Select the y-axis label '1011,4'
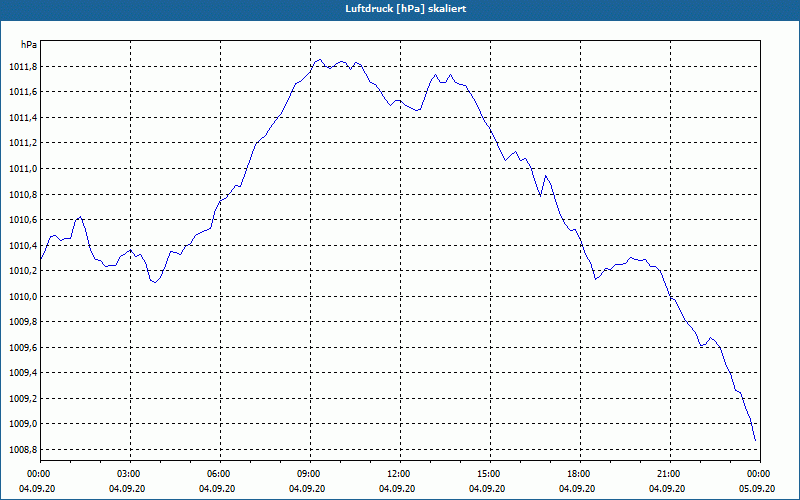The width and height of the screenshot is (800, 500). coord(23,117)
